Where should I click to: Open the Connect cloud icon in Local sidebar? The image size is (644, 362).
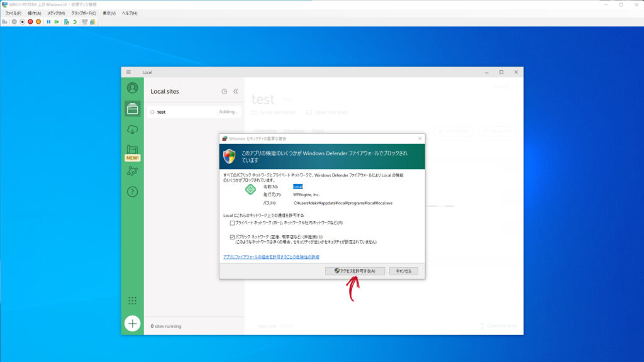coord(132,129)
